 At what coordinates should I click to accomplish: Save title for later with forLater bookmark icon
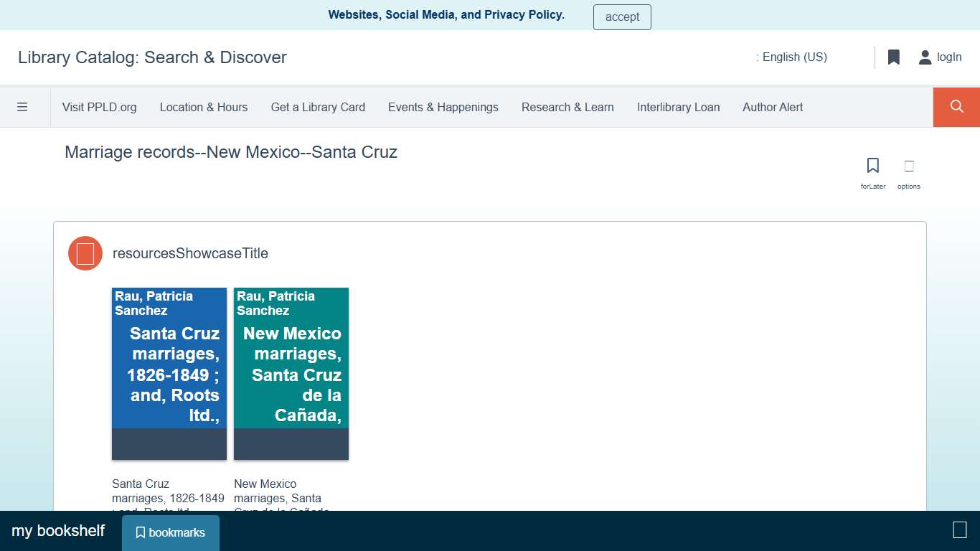point(872,166)
